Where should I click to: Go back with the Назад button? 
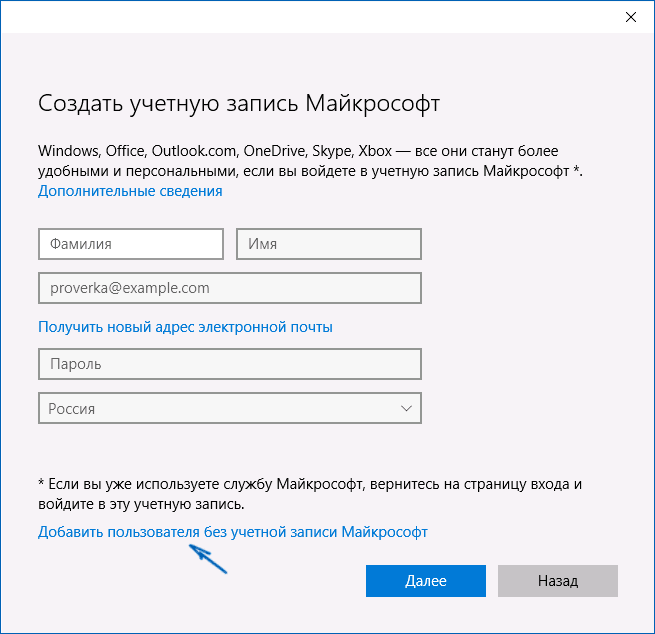[557, 581]
